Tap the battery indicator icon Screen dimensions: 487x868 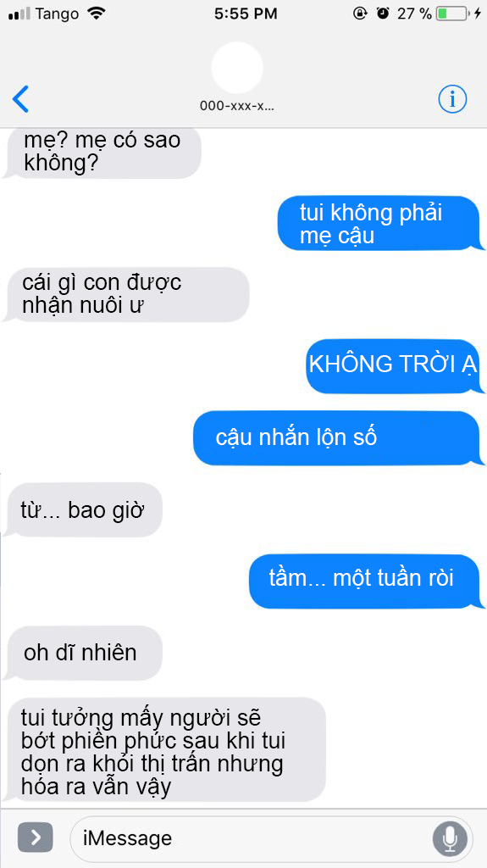(x=452, y=14)
